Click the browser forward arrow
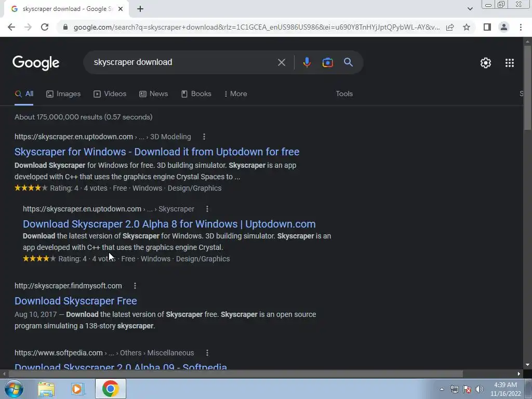The image size is (532, 399). click(28, 27)
